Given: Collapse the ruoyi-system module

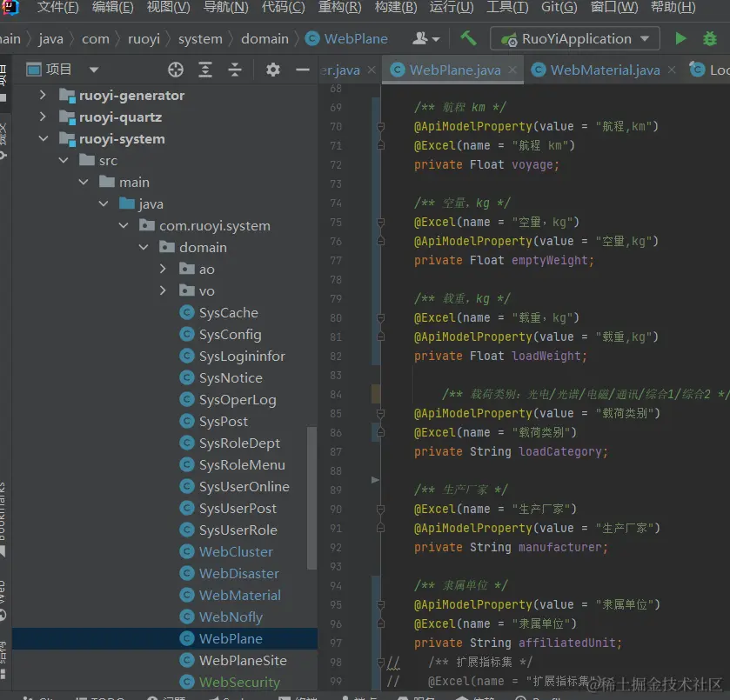Looking at the screenshot, I should pyautogui.click(x=44, y=138).
